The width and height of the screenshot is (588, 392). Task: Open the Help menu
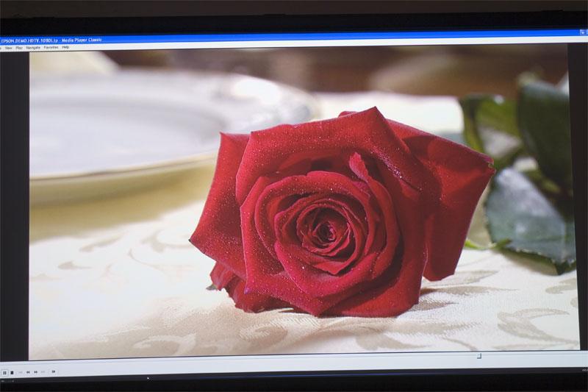click(65, 47)
